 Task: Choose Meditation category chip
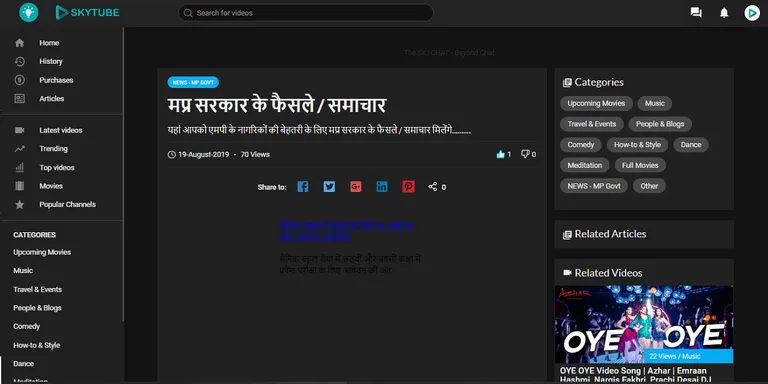click(x=585, y=165)
